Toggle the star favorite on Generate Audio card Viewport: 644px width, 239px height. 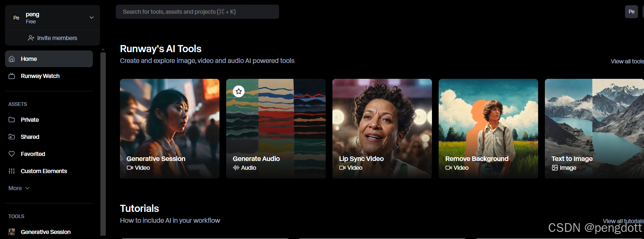[238, 91]
